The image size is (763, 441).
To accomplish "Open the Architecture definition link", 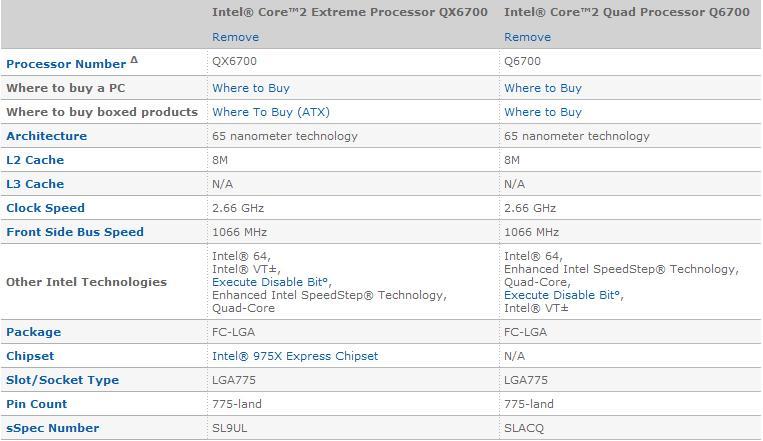I will [x=47, y=136].
